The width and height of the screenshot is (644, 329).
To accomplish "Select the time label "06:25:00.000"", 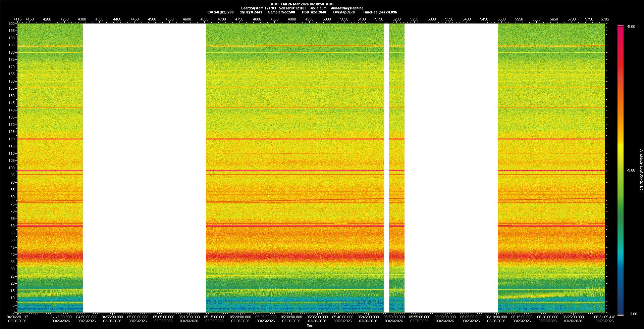I will pos(573,317).
